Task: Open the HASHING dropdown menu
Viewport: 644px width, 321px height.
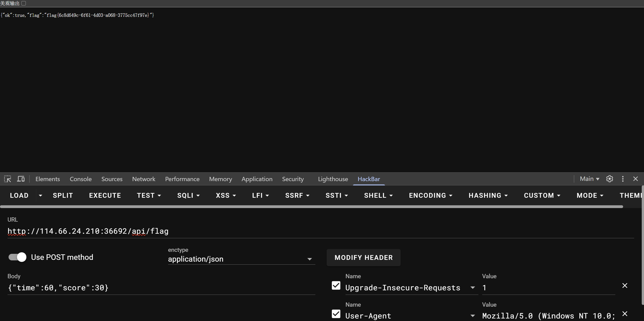Action: 488,195
